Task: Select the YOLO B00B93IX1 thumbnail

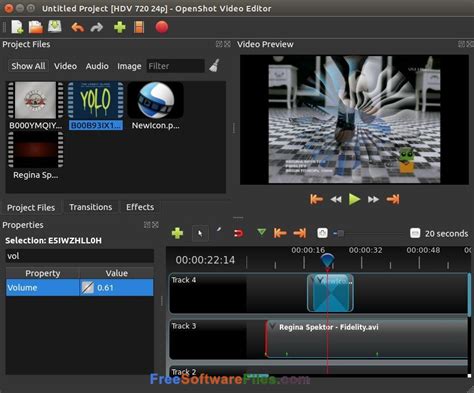Action: tap(96, 100)
